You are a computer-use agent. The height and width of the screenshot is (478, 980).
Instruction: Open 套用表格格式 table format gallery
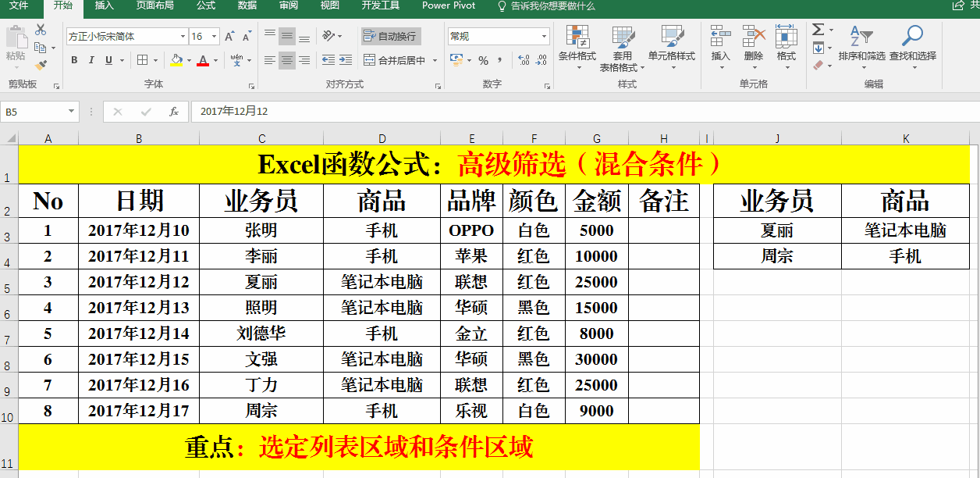coord(622,48)
